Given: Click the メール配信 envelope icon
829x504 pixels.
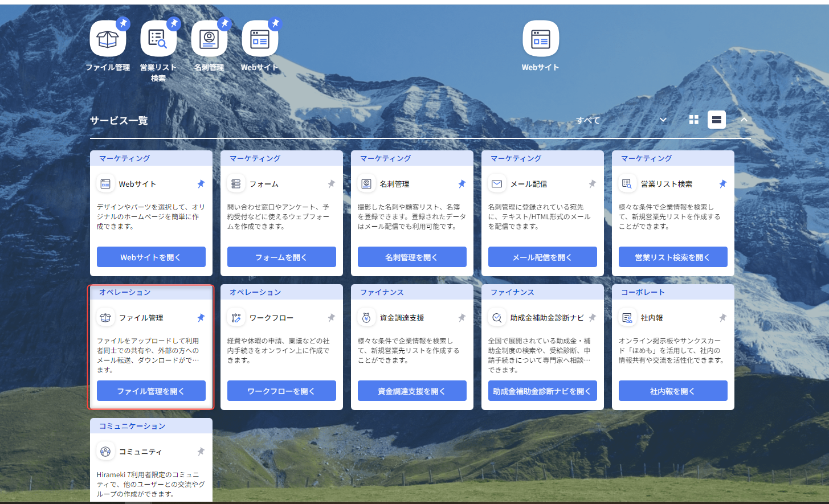Looking at the screenshot, I should (x=497, y=184).
